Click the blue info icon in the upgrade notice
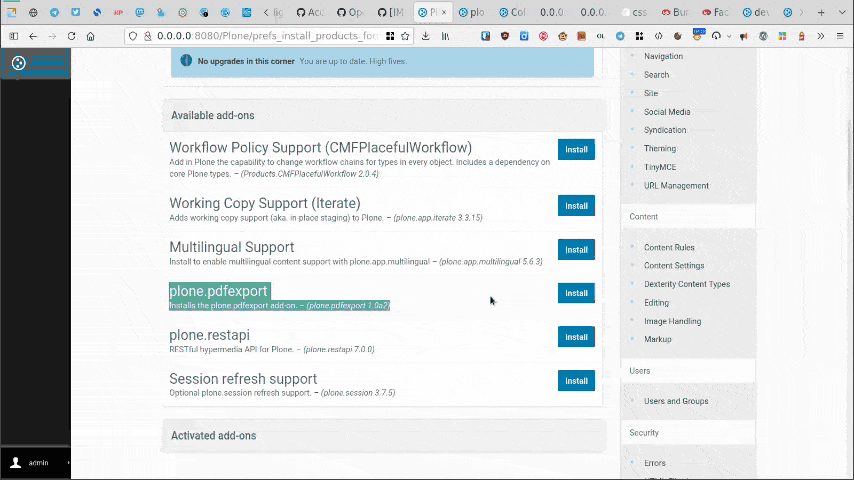The image size is (854, 480). 186,60
